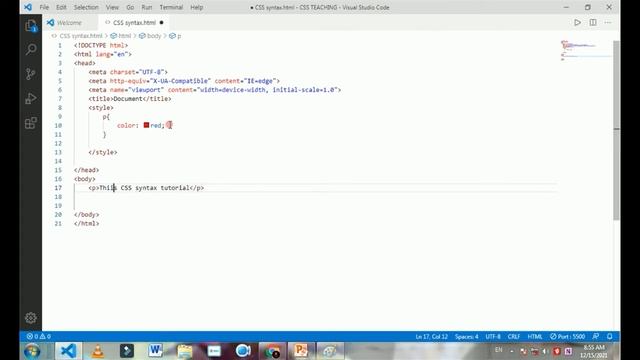Open Source Control view
The width and height of the screenshot is (640, 360).
31,74
